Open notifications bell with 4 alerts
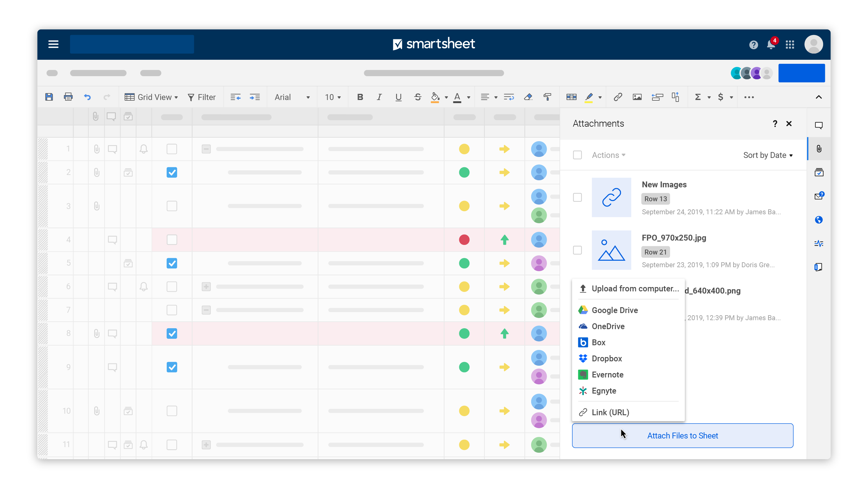The height and width of the screenshot is (488, 868). (x=771, y=44)
